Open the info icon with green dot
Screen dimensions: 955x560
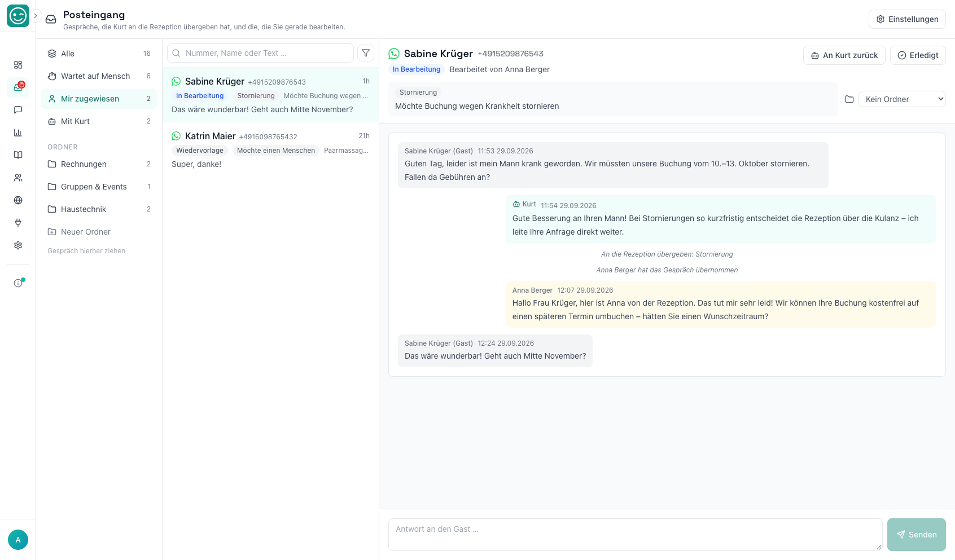(x=18, y=283)
